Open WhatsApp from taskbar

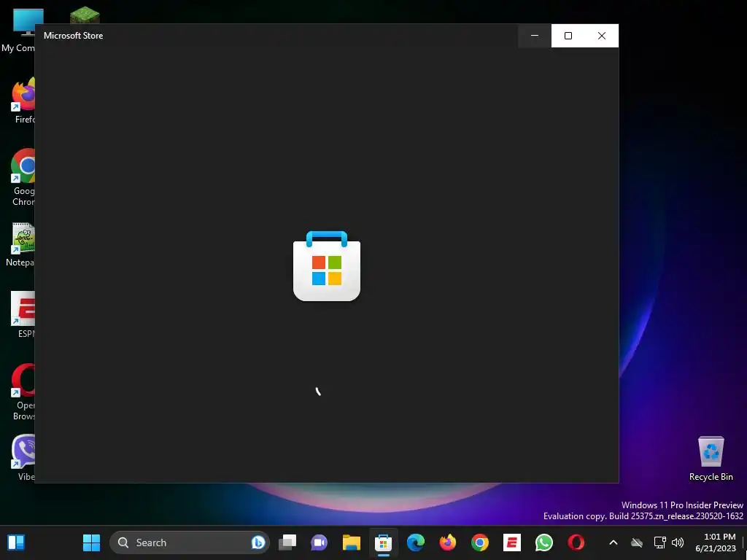pyautogui.click(x=543, y=542)
